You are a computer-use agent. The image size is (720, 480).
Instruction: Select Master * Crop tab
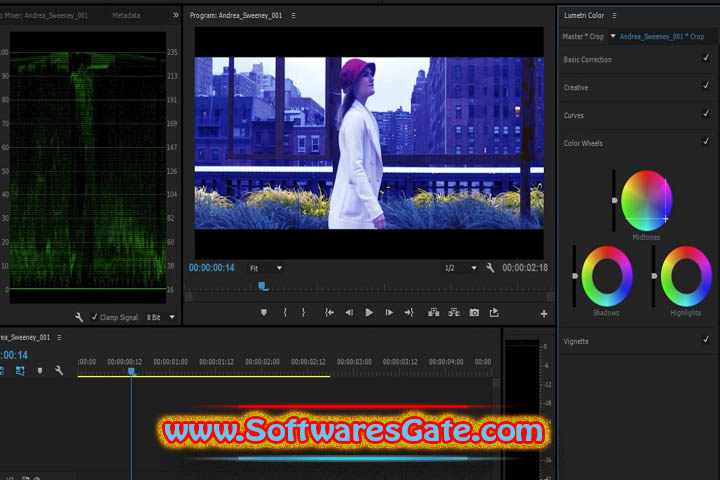[583, 36]
